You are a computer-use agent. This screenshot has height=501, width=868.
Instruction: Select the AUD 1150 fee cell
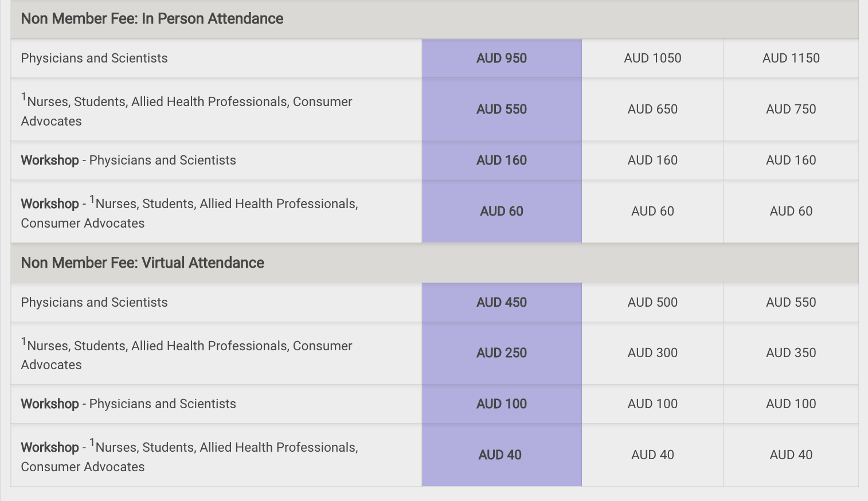(791, 58)
